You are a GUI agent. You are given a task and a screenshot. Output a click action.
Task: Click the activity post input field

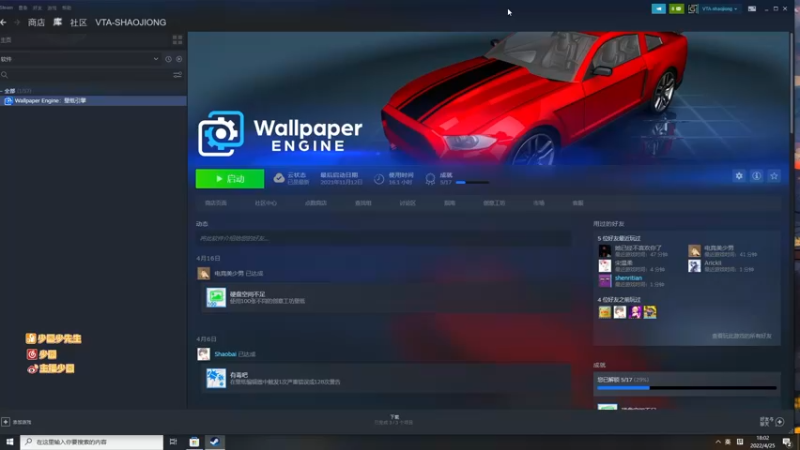[383, 238]
